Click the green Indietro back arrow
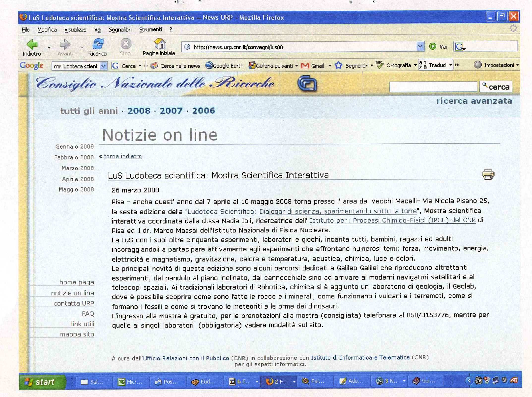This screenshot has height=397, width=532. [32, 44]
